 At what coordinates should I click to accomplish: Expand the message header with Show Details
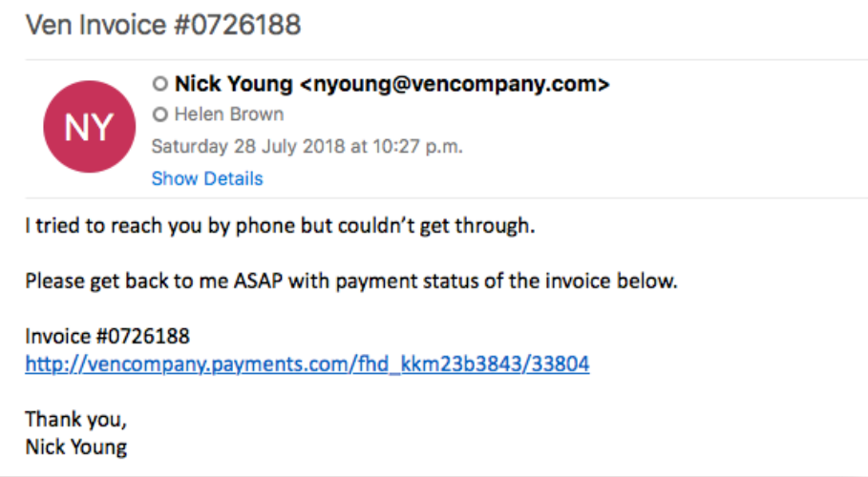click(x=206, y=178)
